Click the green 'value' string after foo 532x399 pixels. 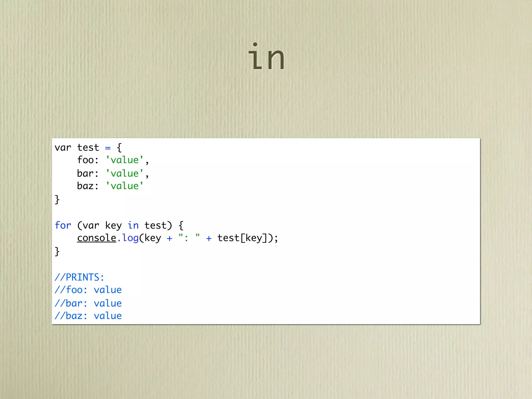(x=125, y=160)
